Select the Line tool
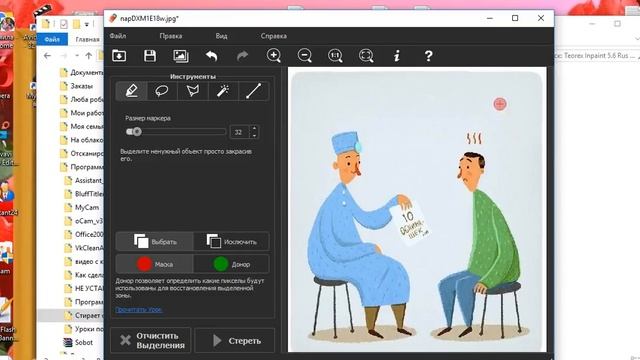The image size is (640, 360). 253,91
